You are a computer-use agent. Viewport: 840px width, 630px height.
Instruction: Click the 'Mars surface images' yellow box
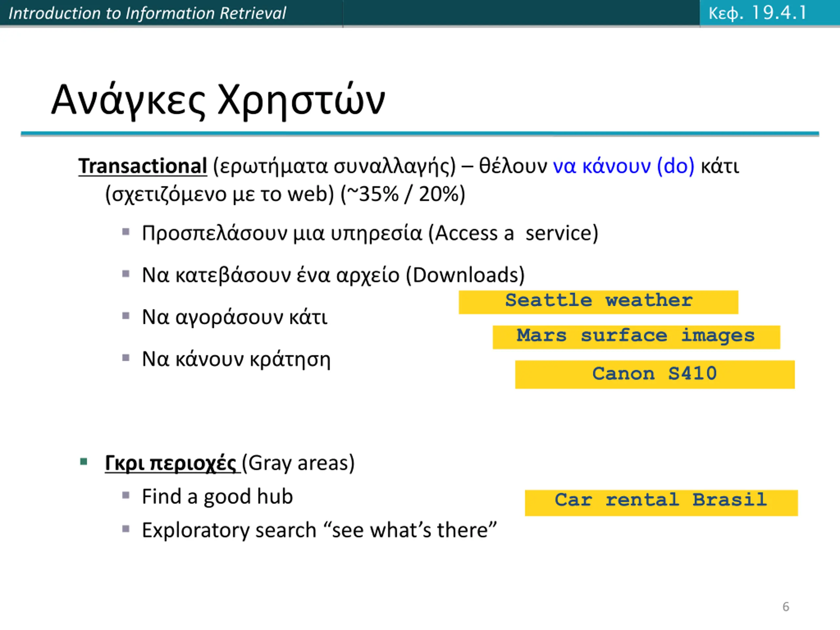coord(637,337)
